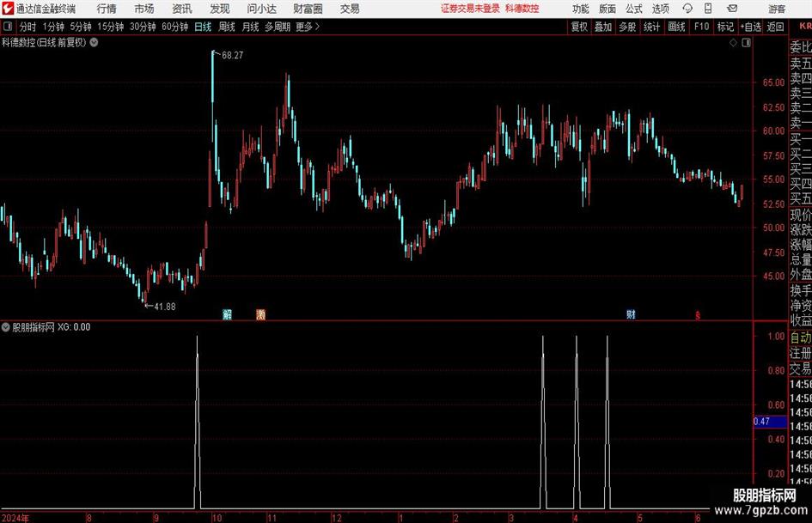Viewport: 812px width, 523px height.
Task: Open the 公式 menu
Action: point(633,9)
